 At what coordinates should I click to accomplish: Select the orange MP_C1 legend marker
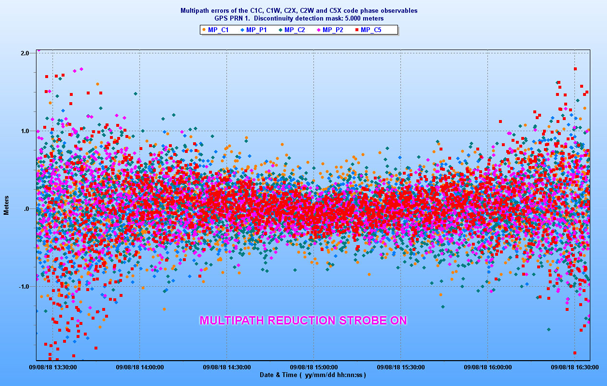[x=204, y=30]
